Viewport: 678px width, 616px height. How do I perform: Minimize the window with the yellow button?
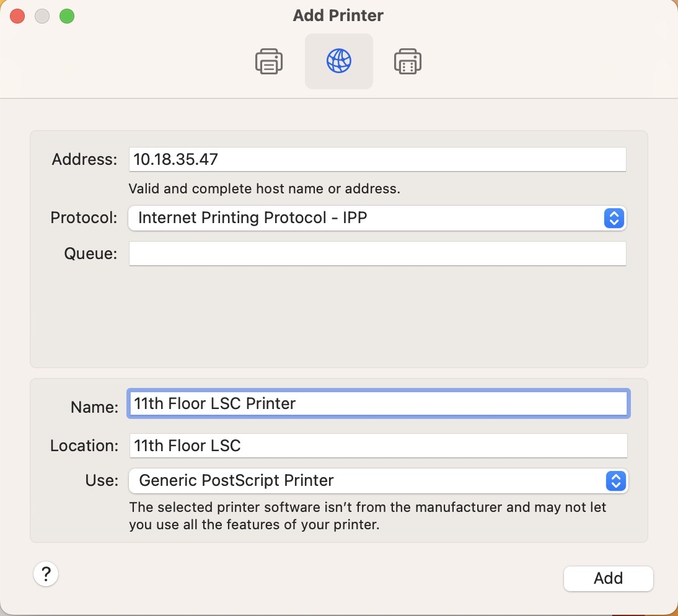click(42, 17)
